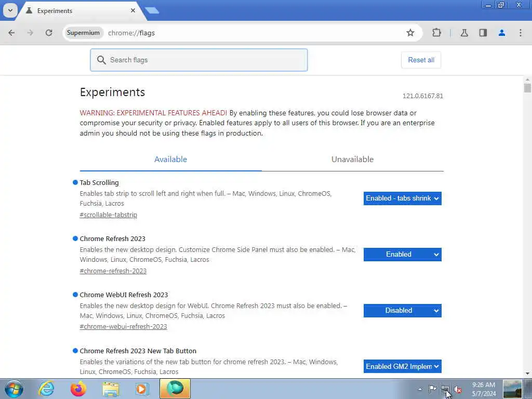The height and width of the screenshot is (399, 532).
Task: Click the forward navigation arrow
Action: [30, 33]
